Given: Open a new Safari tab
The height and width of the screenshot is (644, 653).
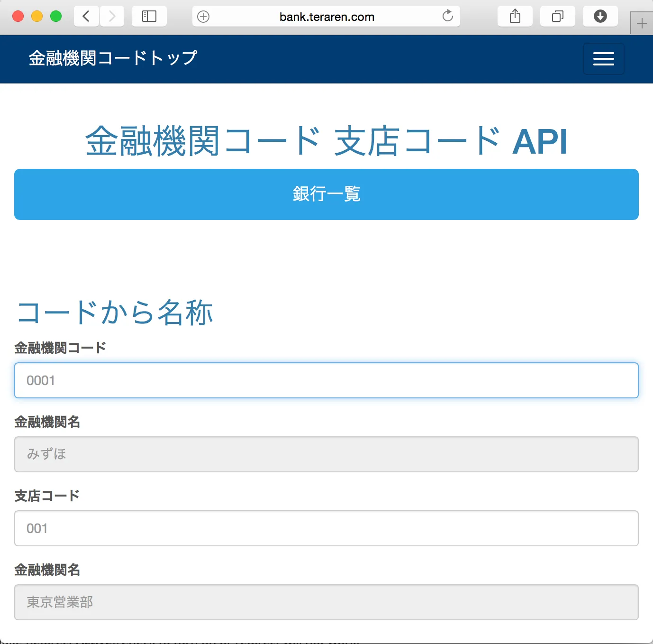Looking at the screenshot, I should tap(642, 23).
